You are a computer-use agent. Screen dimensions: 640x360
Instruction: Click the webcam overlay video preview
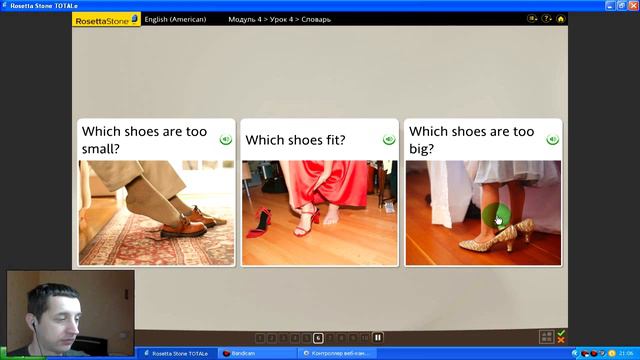tap(71, 313)
